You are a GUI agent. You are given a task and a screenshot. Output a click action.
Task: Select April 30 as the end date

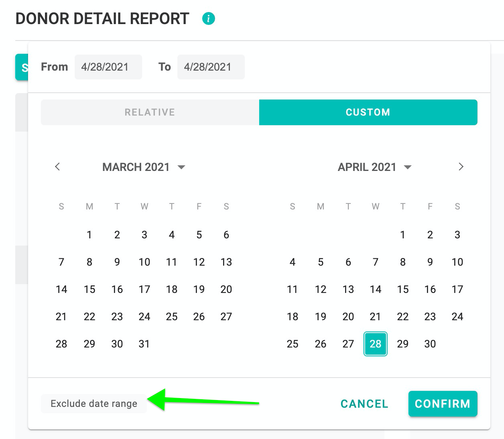point(430,343)
